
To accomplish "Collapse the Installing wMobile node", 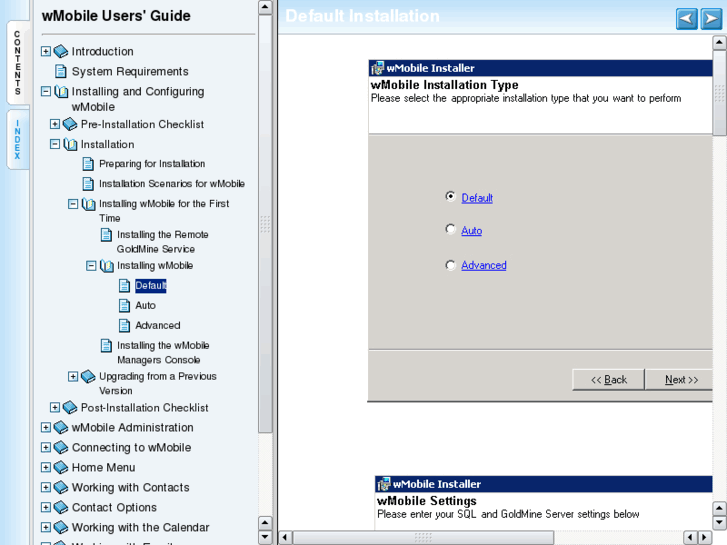I will 91,265.
